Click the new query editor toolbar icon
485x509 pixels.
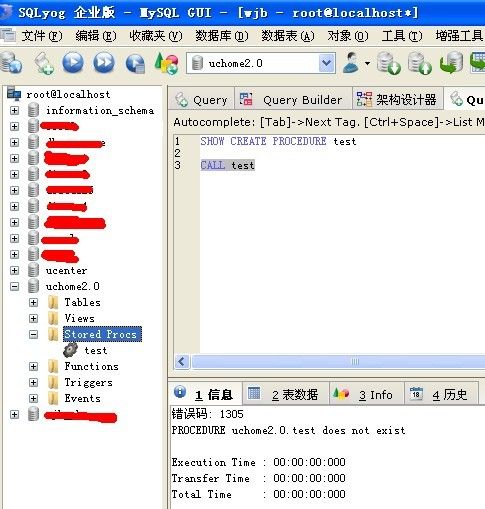(43, 63)
